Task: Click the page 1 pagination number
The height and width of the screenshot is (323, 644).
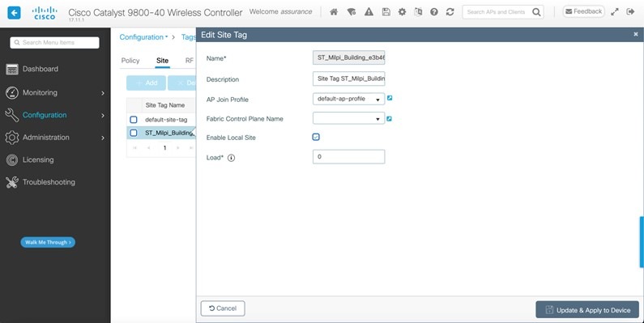Action: point(164,148)
